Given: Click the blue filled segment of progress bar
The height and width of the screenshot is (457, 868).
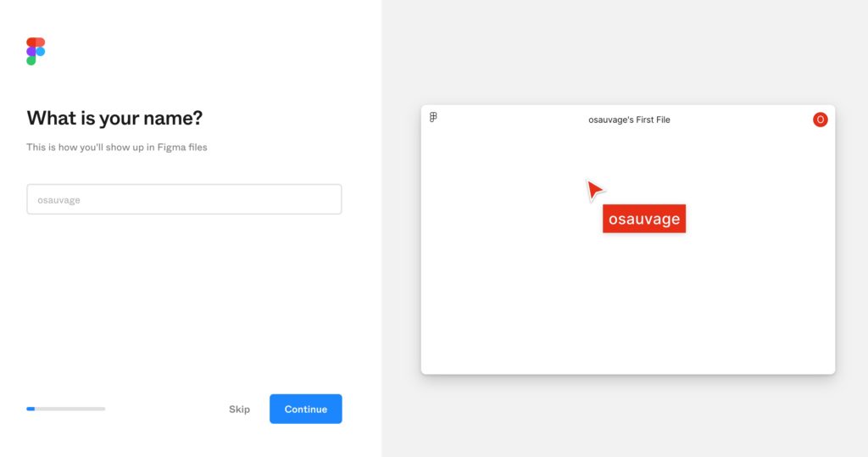Looking at the screenshot, I should 31,409.
